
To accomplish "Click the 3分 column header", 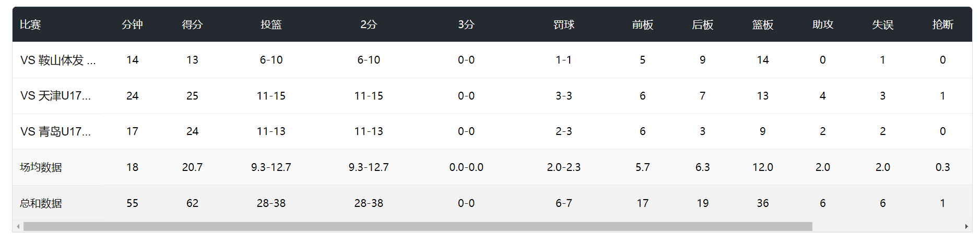I will (x=466, y=24).
